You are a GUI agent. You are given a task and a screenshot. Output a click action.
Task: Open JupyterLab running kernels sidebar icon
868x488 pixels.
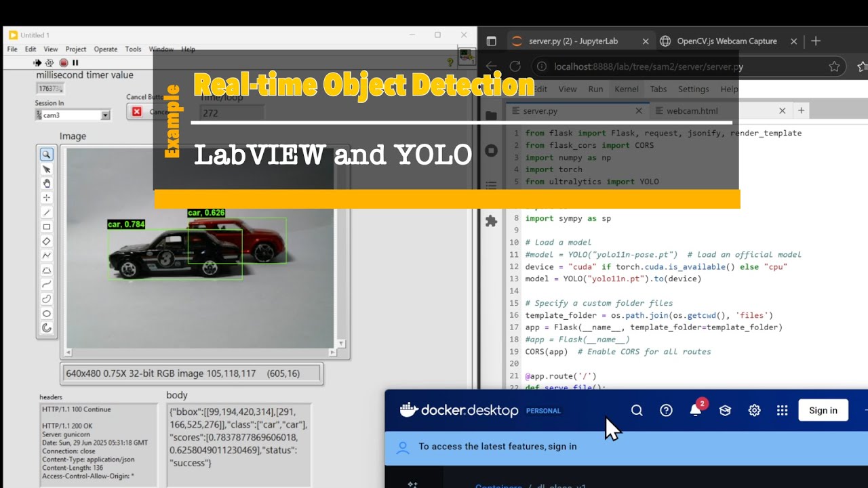click(x=492, y=150)
